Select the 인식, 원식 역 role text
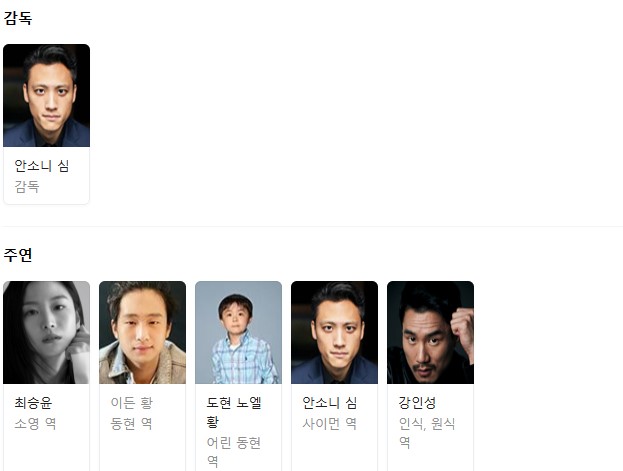623x471 pixels. click(x=427, y=433)
